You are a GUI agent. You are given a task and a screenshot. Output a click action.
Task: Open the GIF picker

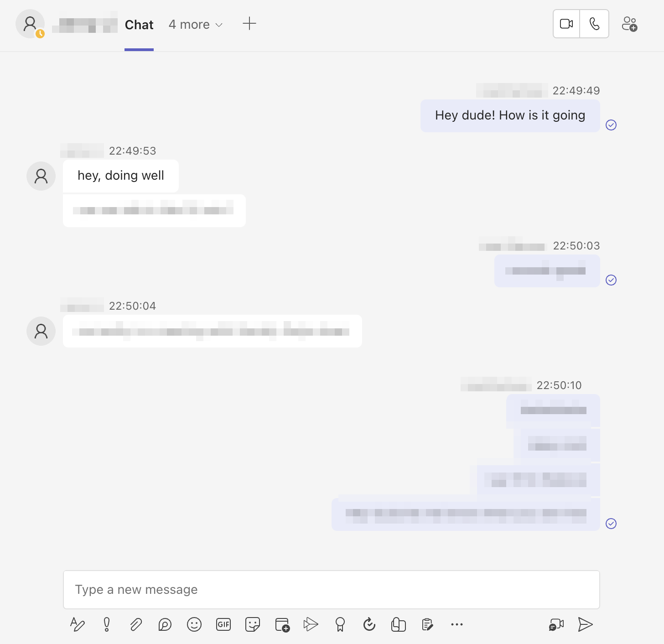click(x=223, y=624)
